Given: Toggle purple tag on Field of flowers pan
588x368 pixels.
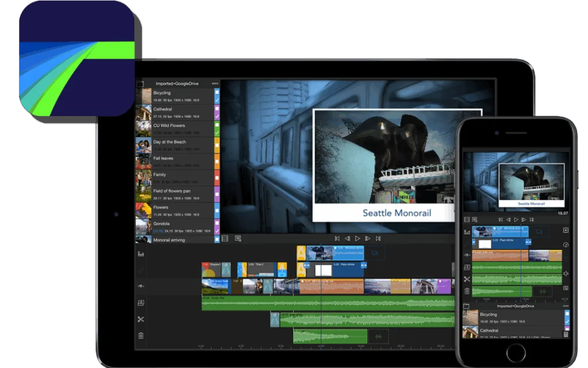Looking at the screenshot, I should click(216, 194).
